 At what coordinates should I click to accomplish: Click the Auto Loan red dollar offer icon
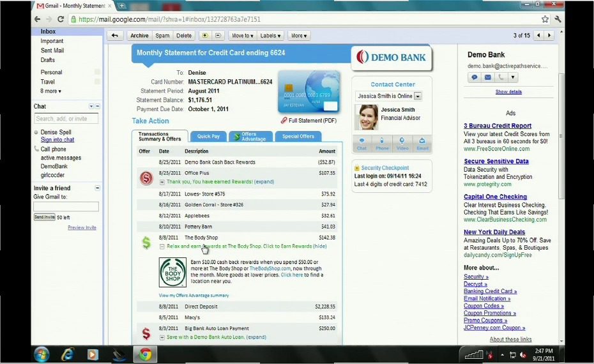146,333
